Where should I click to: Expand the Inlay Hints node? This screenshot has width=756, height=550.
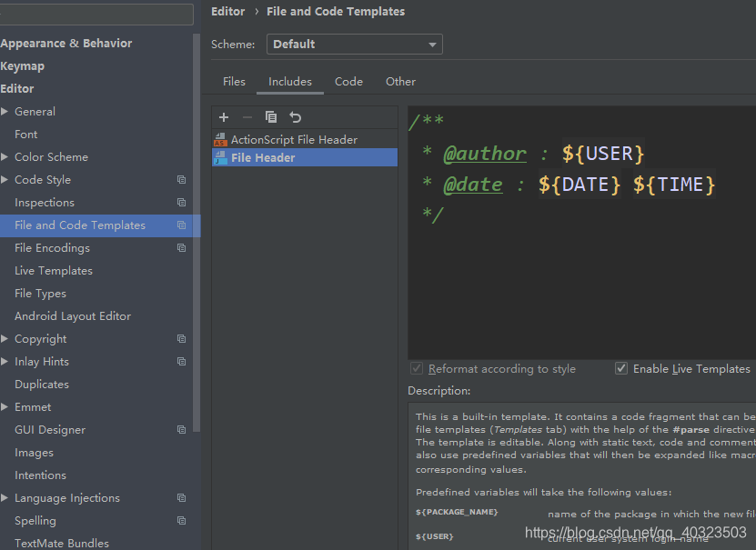click(x=5, y=361)
